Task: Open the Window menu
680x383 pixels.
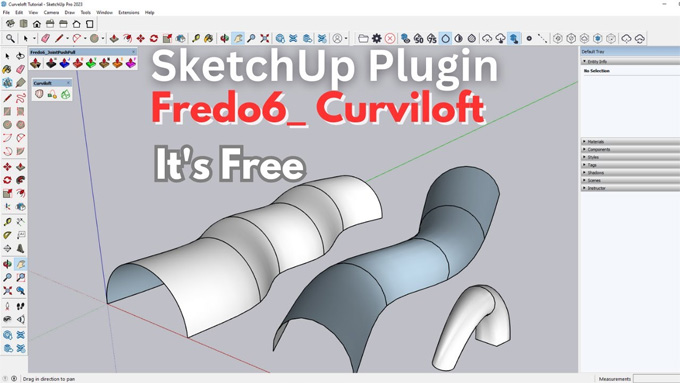Action: point(104,13)
